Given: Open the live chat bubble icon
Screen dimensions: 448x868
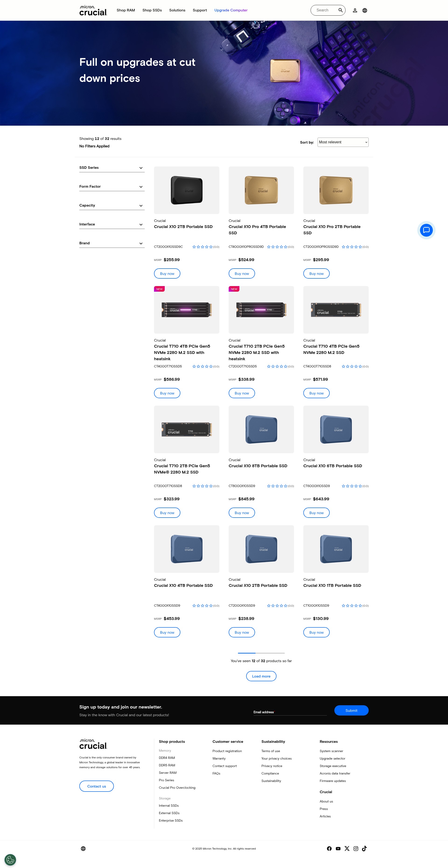Looking at the screenshot, I should [426, 230].
